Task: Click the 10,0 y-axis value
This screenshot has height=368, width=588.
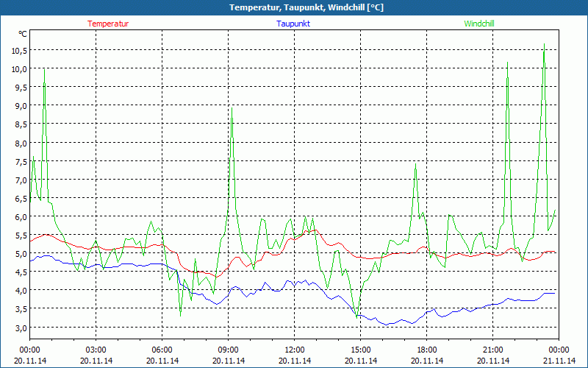Action: [x=19, y=69]
